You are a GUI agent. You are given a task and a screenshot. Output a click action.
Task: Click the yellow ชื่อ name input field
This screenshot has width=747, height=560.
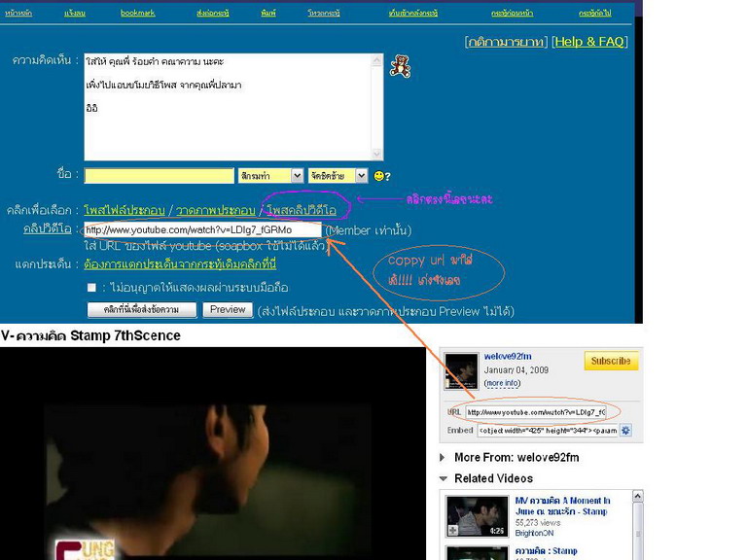coord(160,176)
